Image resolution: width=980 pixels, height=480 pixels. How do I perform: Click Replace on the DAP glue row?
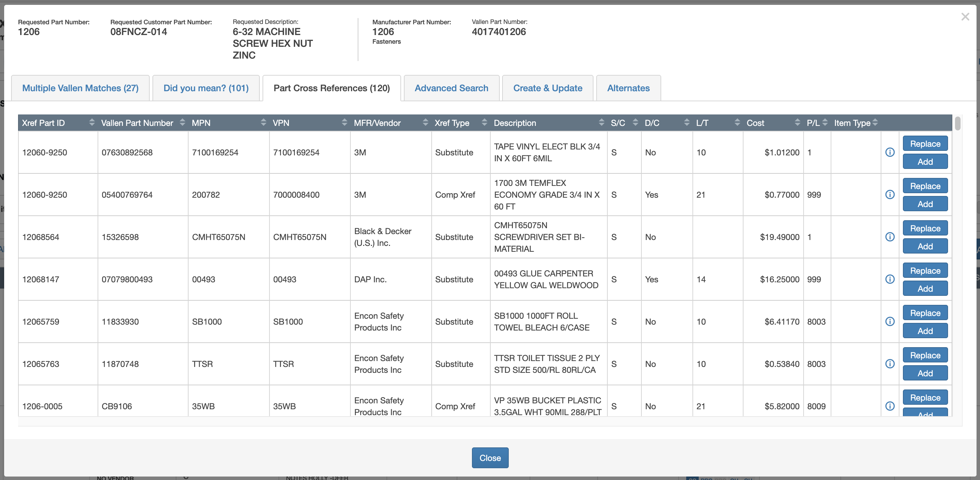click(925, 270)
